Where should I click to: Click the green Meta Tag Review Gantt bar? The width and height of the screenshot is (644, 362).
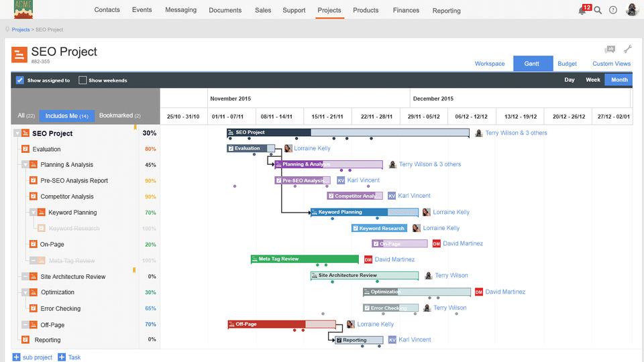(305, 259)
